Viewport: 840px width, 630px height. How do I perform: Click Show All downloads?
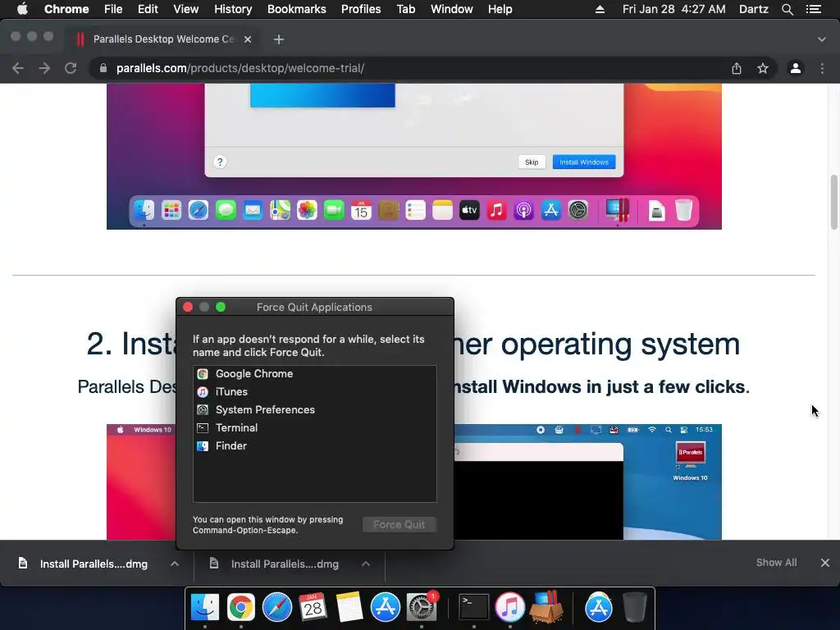click(776, 563)
